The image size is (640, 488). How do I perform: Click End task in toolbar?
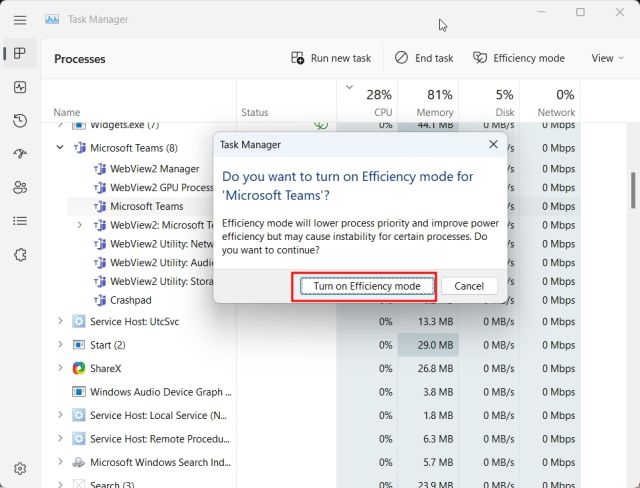(424, 58)
